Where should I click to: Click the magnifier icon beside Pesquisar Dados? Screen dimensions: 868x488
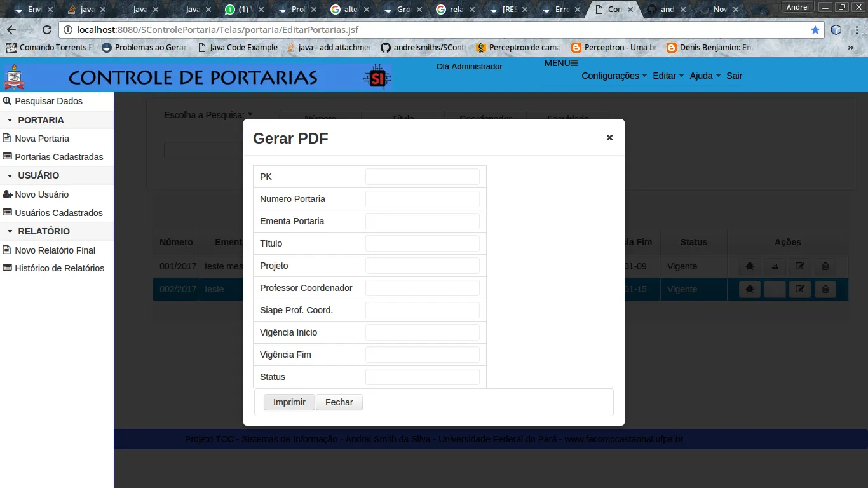[7, 101]
